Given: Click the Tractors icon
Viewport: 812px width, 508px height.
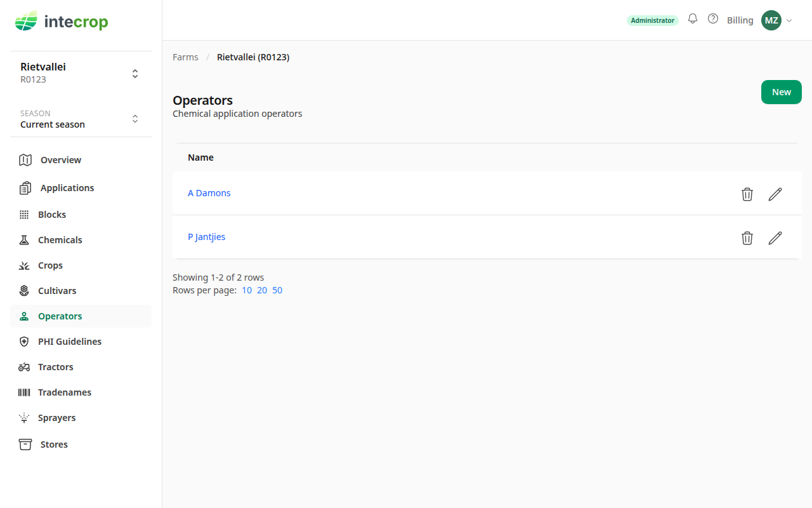Looking at the screenshot, I should point(24,367).
